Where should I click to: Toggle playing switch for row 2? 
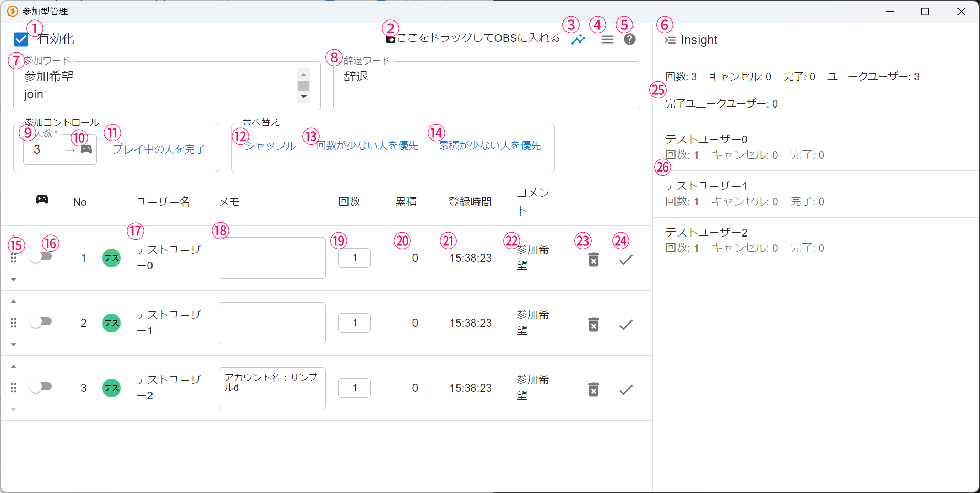(x=41, y=321)
